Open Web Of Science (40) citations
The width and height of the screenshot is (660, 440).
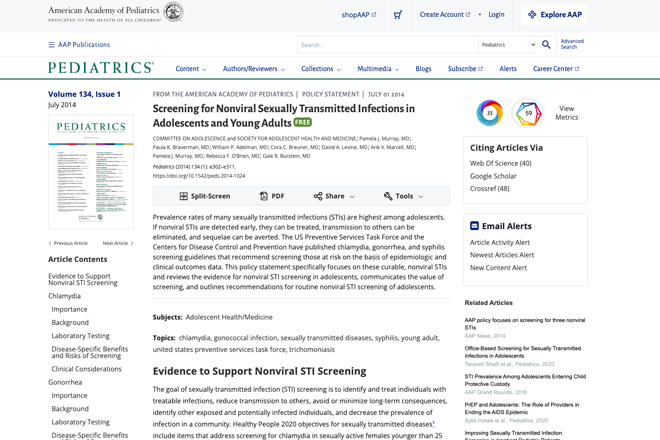[x=500, y=163]
